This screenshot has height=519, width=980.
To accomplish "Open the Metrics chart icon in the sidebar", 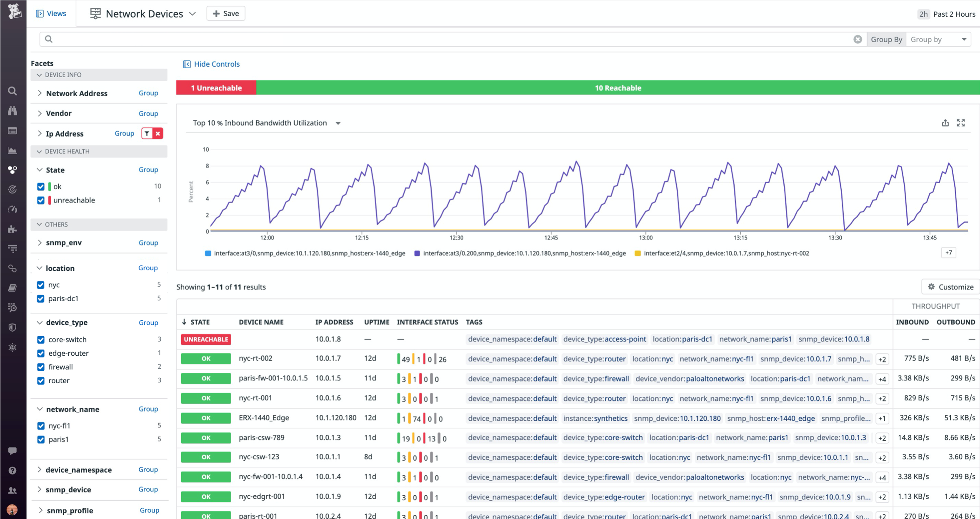I will 12,151.
